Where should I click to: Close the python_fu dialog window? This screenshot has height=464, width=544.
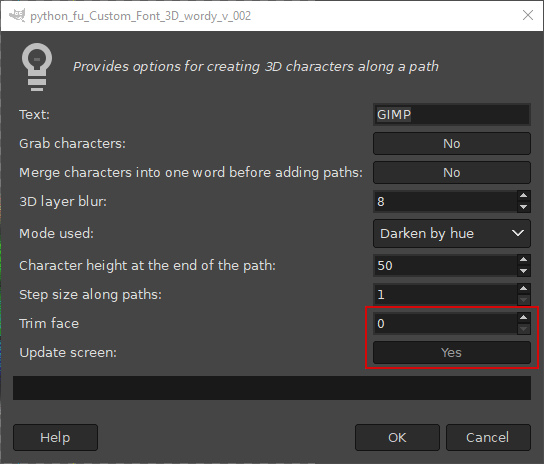[x=528, y=15]
